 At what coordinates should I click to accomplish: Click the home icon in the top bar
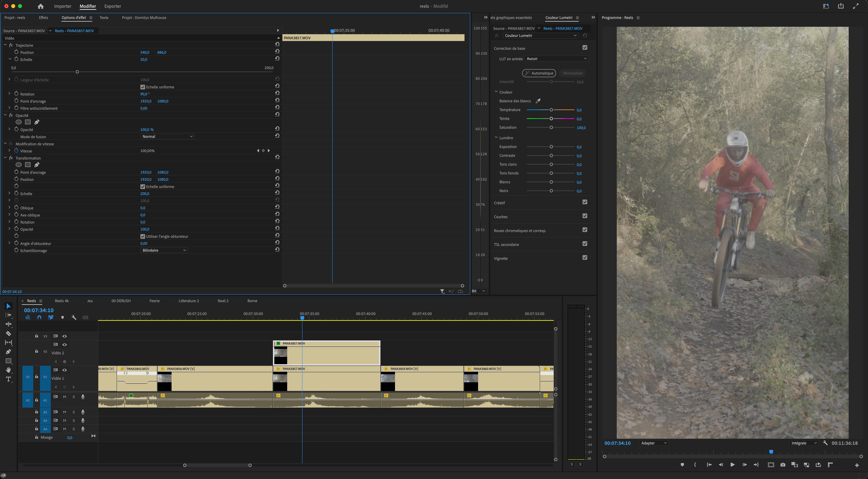pyautogui.click(x=41, y=6)
